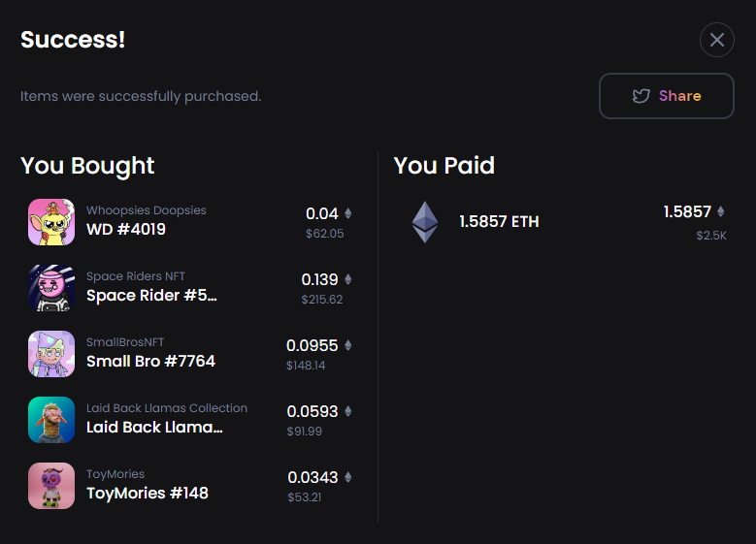Select the WD #4019 item title

click(x=126, y=230)
